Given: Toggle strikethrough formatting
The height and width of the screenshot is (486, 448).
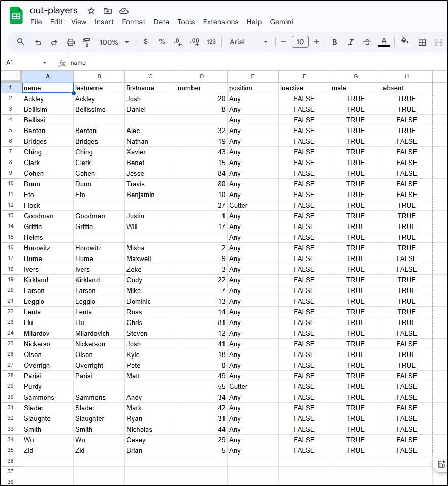Looking at the screenshot, I should (367, 42).
